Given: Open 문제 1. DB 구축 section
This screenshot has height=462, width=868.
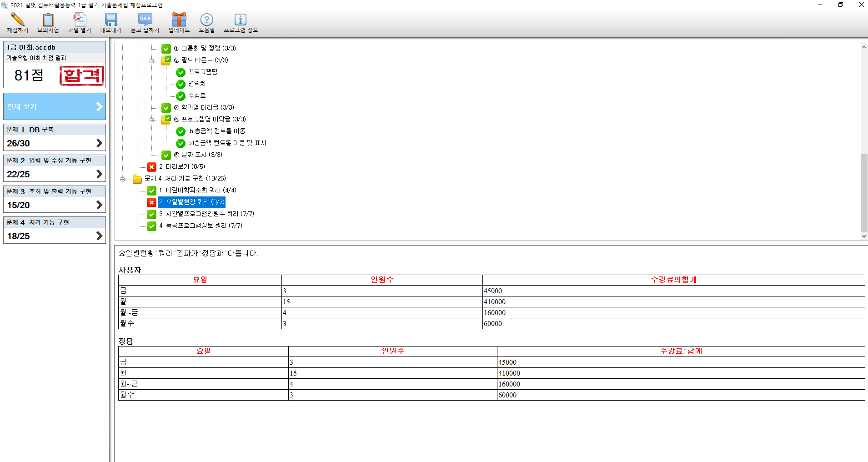Looking at the screenshot, I should coord(55,137).
